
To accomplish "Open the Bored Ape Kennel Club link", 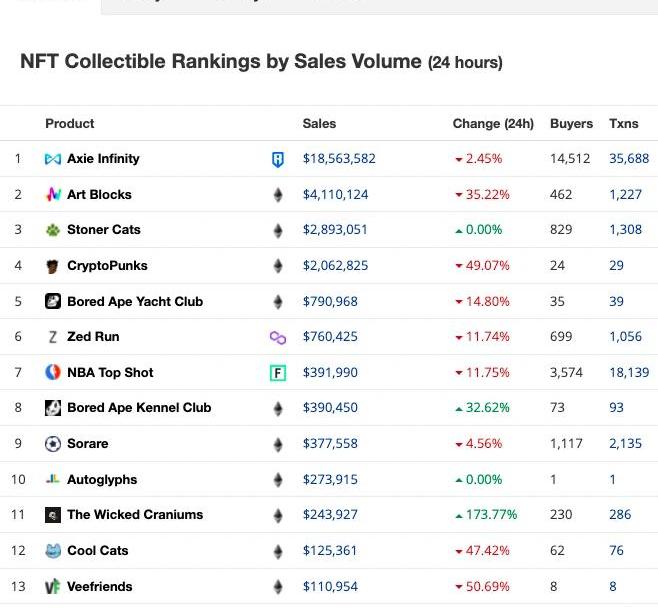I will pos(138,408).
